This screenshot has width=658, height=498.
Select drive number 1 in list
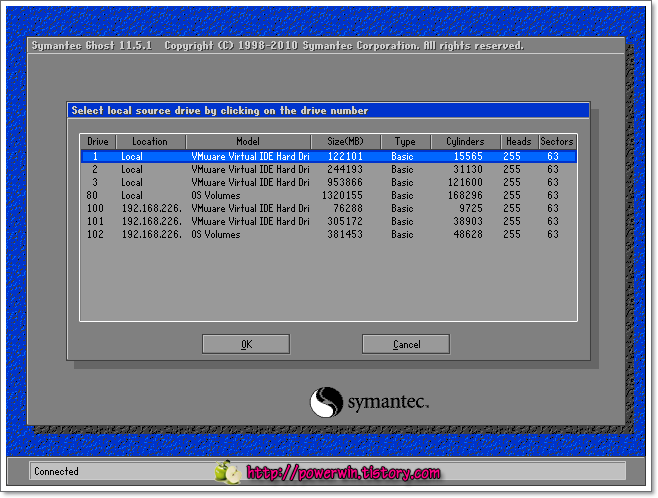pyautogui.click(x=329, y=156)
